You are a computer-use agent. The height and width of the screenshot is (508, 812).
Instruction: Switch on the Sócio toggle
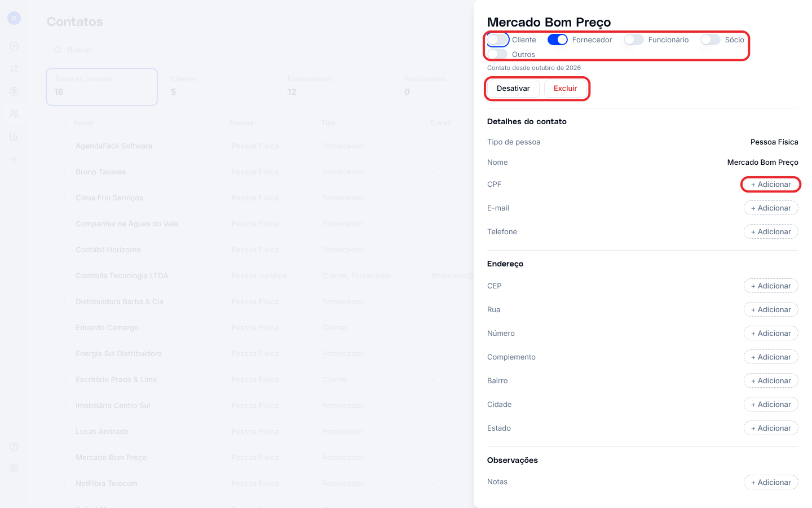(710, 40)
